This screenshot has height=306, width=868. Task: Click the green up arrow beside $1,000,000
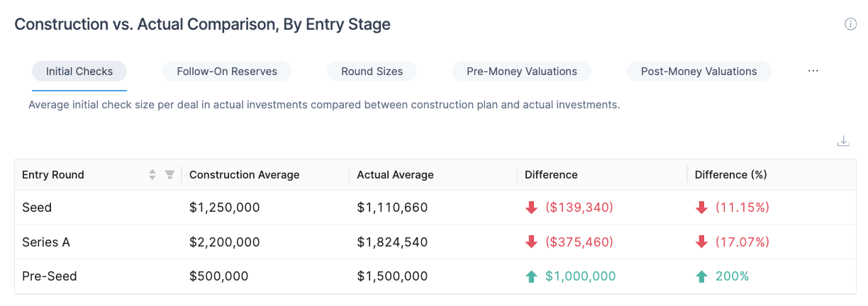point(531,277)
